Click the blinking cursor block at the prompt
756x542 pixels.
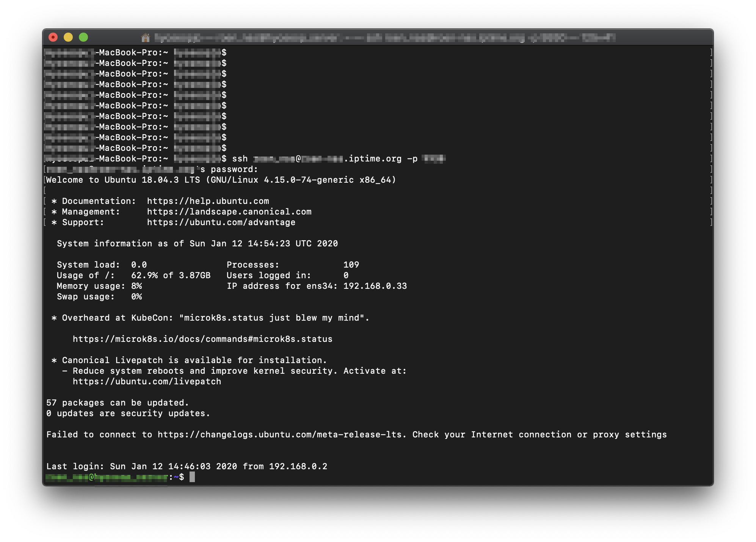(x=192, y=477)
